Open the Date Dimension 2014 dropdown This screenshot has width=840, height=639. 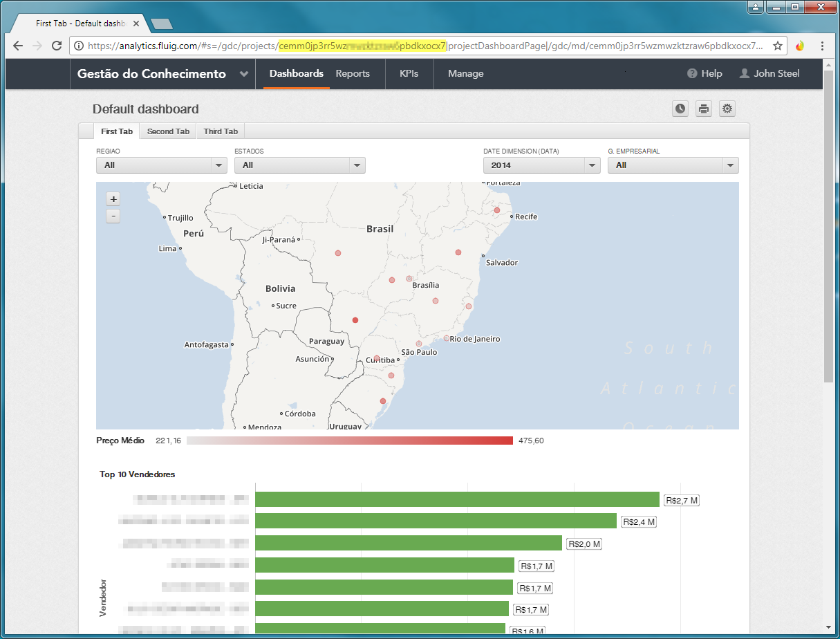pyautogui.click(x=542, y=165)
